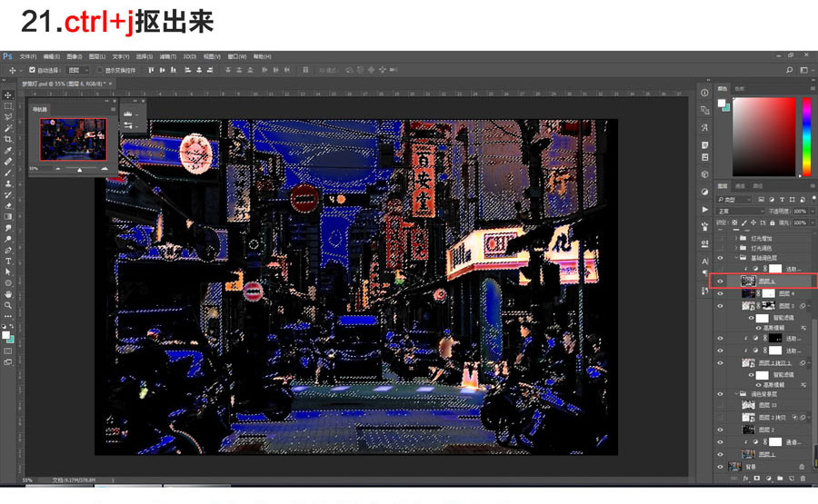Image resolution: width=818 pixels, height=504 pixels.
Task: Switch to the Layers (图层) panel tab
Action: 723,186
